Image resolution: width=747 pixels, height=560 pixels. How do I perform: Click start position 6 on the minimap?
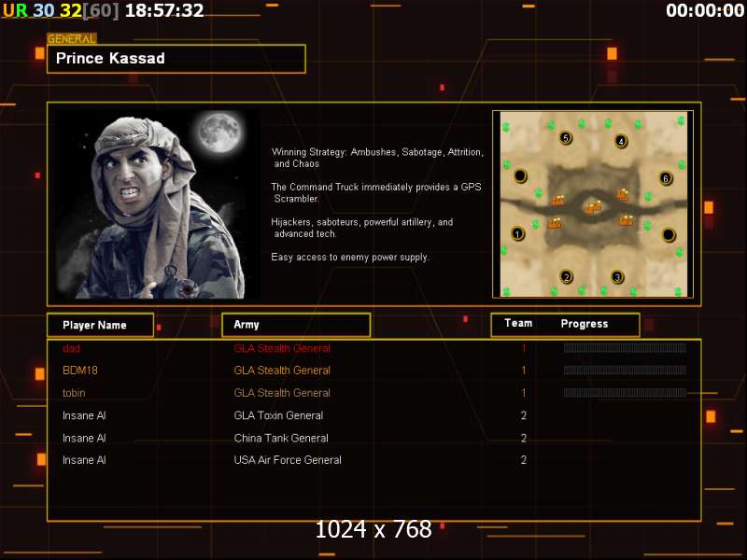coord(666,178)
